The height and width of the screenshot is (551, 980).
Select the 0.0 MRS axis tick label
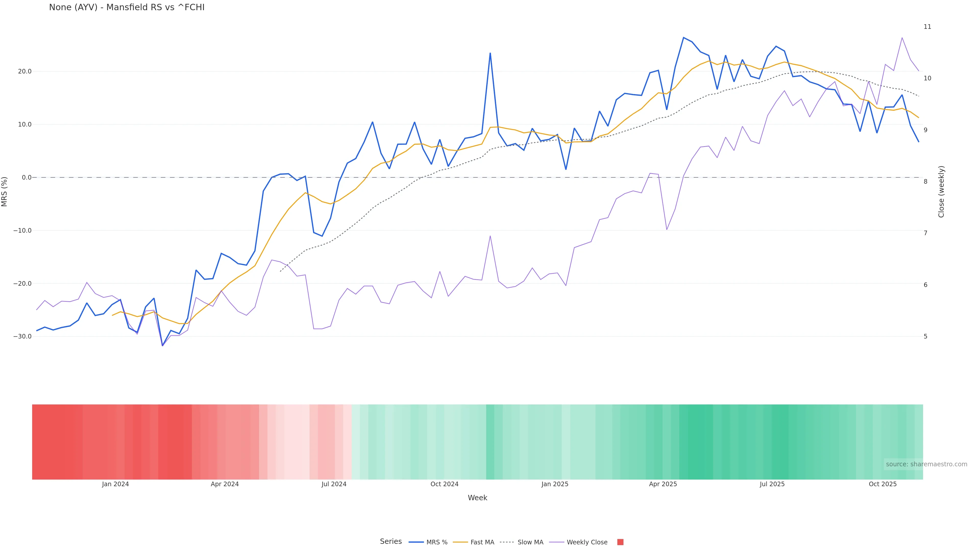pos(27,178)
